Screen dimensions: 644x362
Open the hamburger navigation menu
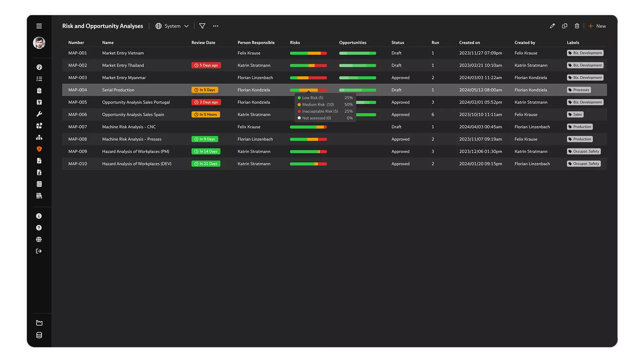(x=39, y=26)
